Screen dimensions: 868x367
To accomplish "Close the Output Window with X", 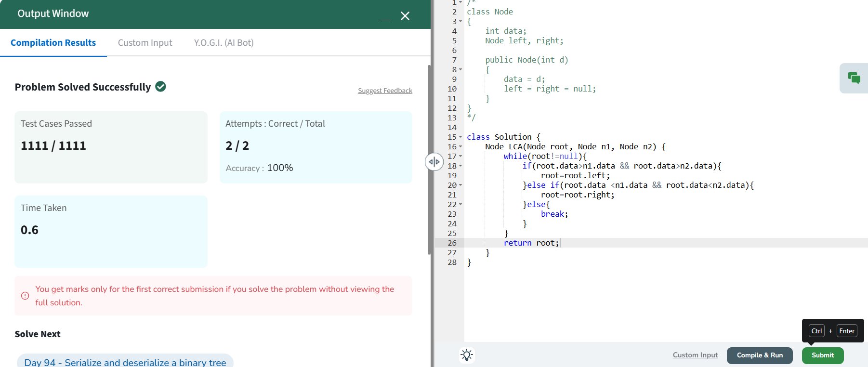I will [405, 16].
